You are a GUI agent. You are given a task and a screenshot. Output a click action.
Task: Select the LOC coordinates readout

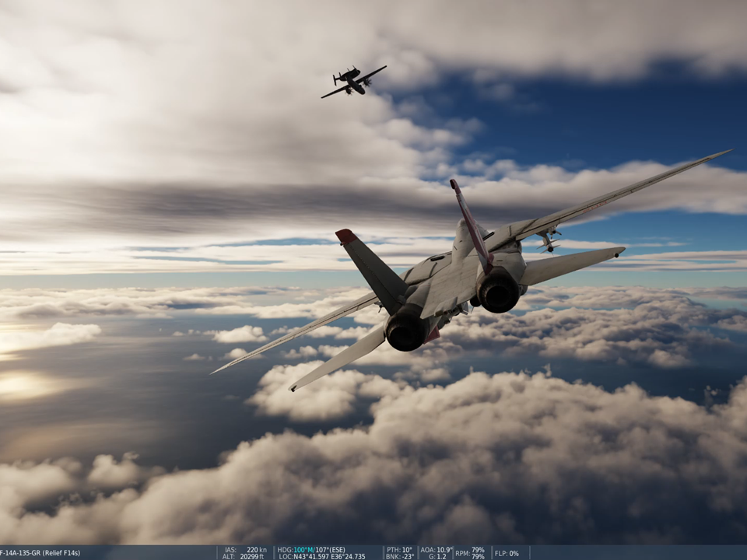(x=322, y=557)
